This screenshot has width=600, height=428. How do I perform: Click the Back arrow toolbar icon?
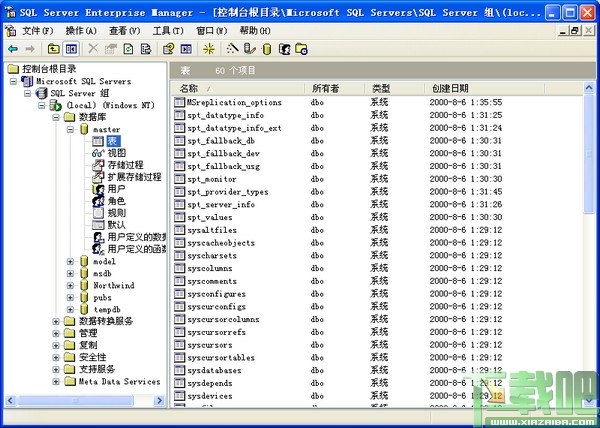(x=13, y=49)
